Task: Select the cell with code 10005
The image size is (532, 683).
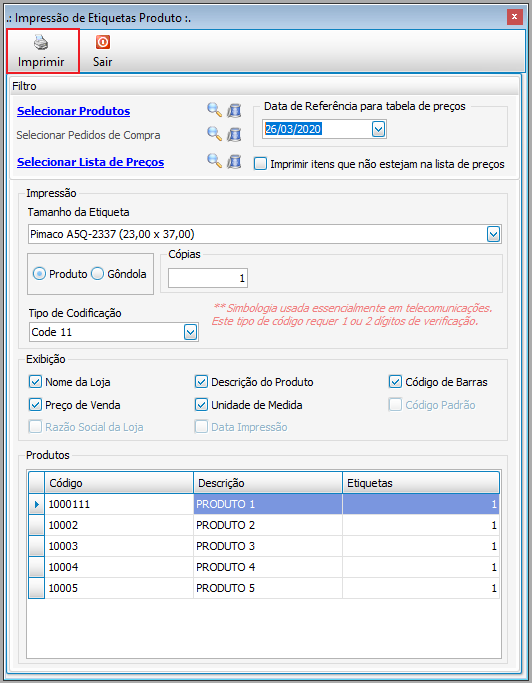Action: [x=119, y=588]
